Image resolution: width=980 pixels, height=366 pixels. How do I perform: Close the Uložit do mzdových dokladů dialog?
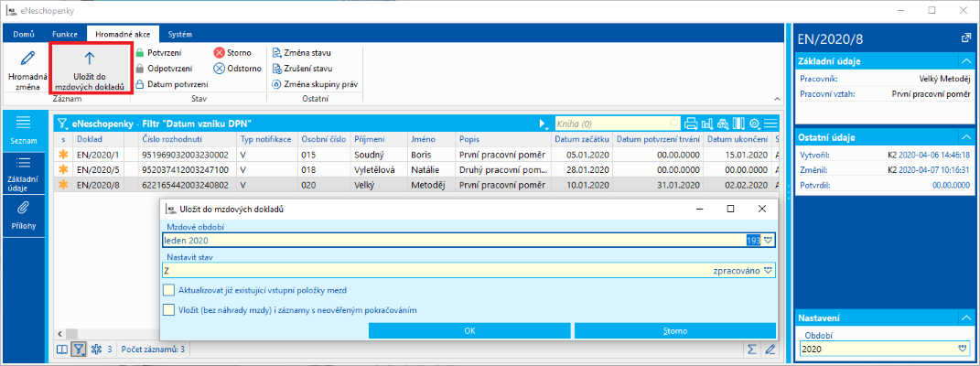point(761,210)
